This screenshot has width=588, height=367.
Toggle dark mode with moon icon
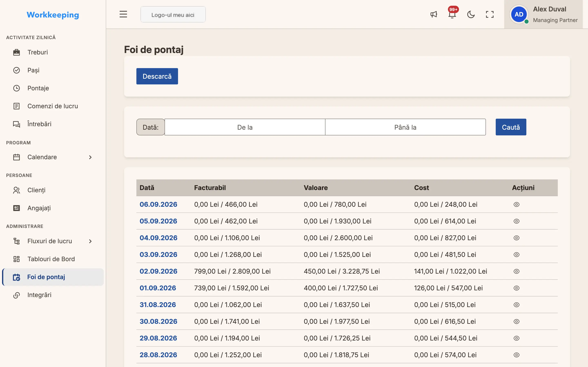click(471, 14)
